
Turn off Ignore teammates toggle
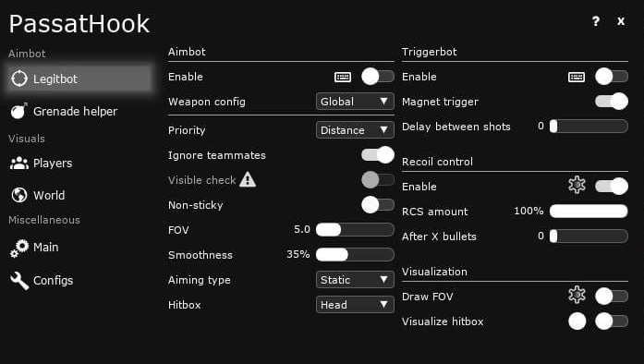[378, 155]
